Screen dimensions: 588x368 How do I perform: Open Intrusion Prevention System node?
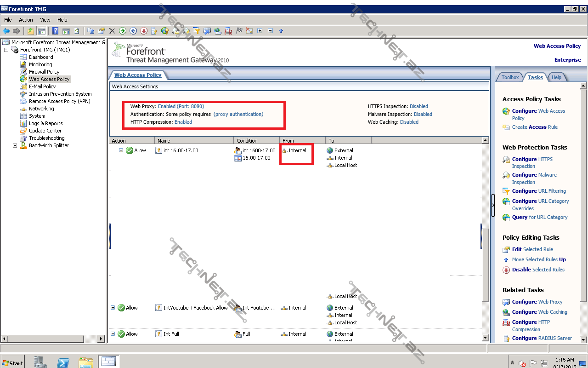point(60,94)
